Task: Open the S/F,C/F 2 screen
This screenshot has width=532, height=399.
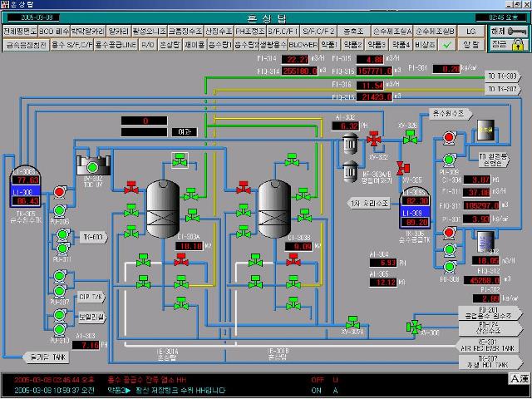Action: [318, 32]
